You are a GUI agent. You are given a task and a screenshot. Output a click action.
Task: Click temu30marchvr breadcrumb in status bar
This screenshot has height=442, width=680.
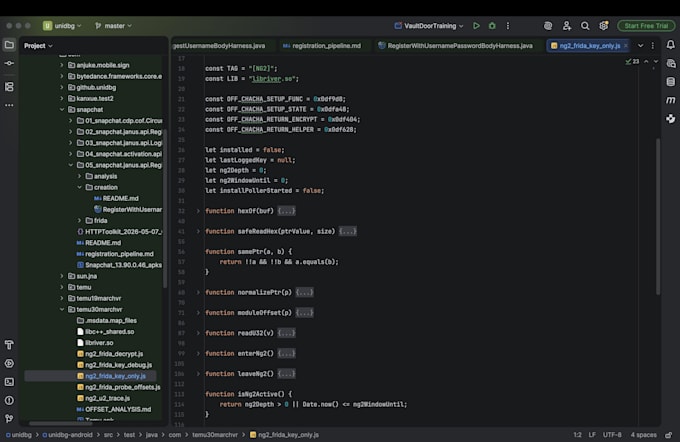(215, 435)
